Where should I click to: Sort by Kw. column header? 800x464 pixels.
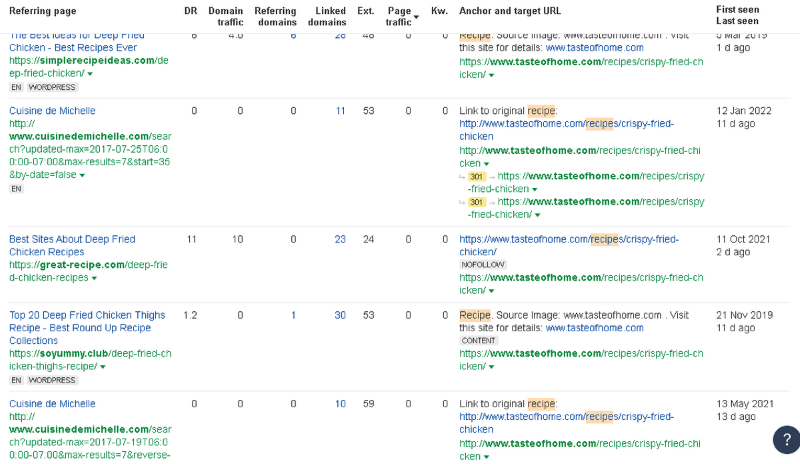coord(439,11)
